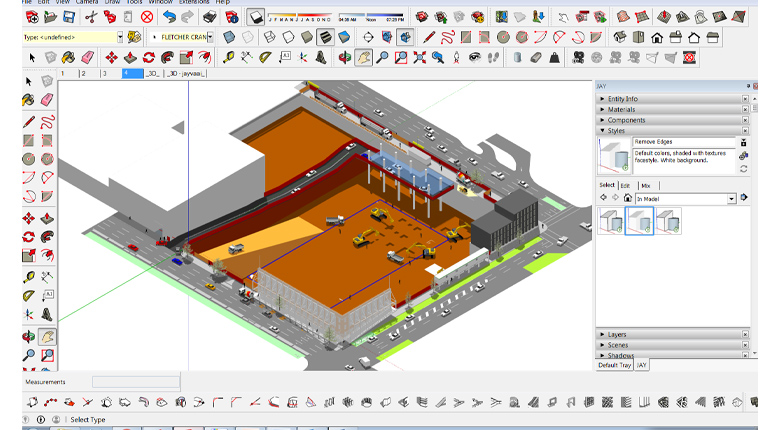Expand the Layers panel
The width and height of the screenshot is (780, 430).
(617, 334)
